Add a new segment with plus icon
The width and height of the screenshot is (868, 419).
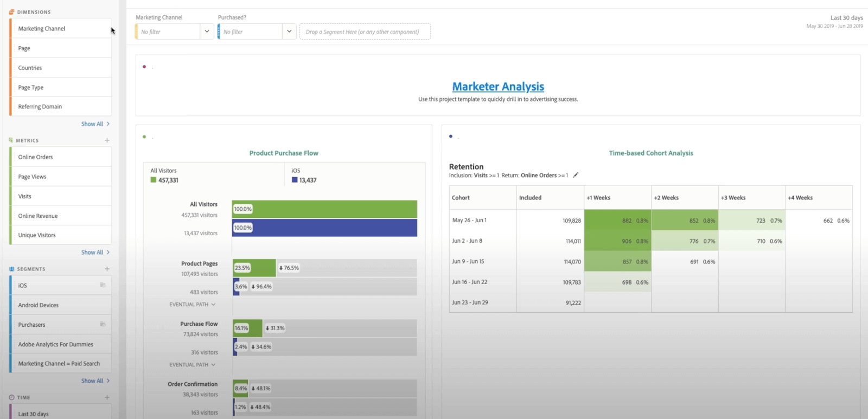pos(107,269)
